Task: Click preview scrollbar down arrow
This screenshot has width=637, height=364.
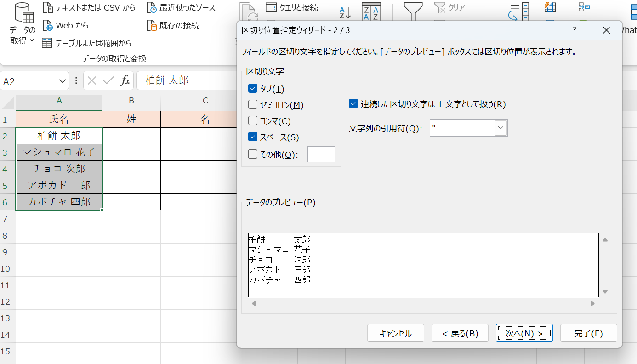Action: click(x=605, y=291)
